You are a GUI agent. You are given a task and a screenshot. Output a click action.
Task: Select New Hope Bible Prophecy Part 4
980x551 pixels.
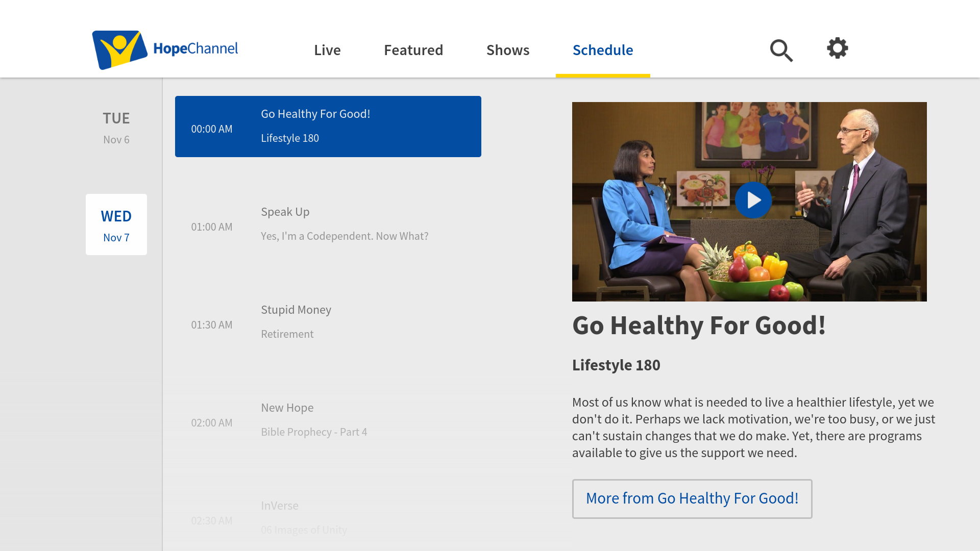328,420
